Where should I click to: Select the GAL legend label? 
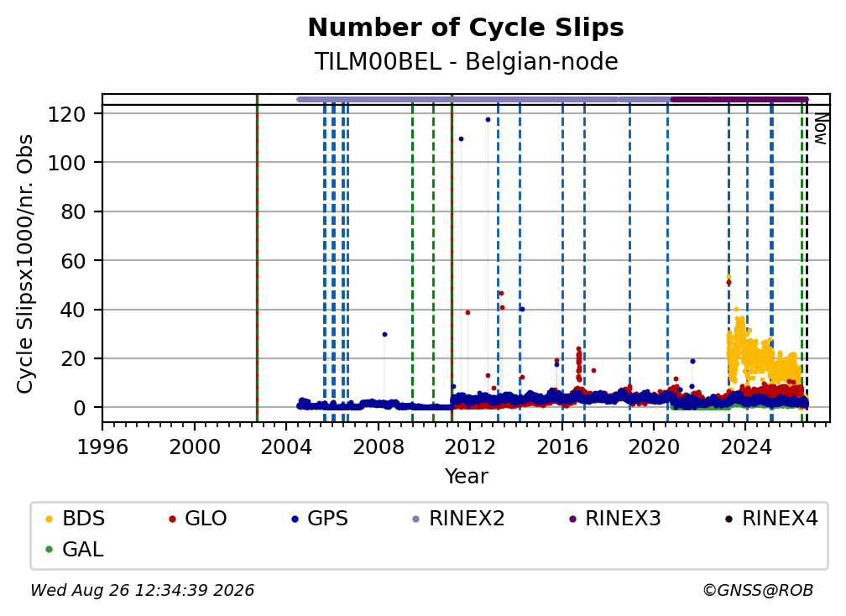pos(82,550)
